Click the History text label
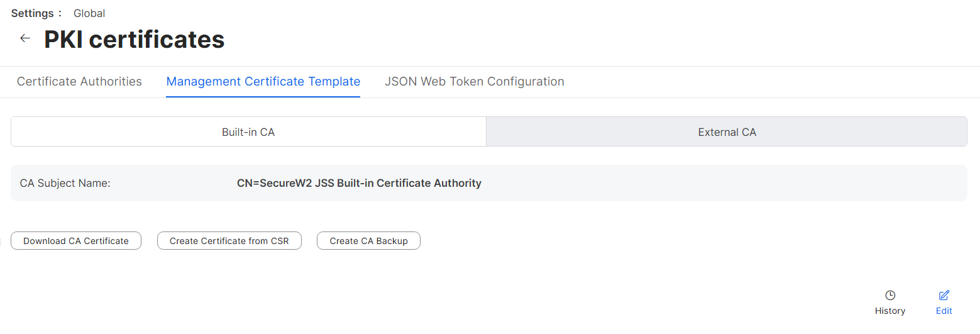980x334 pixels. (x=890, y=311)
